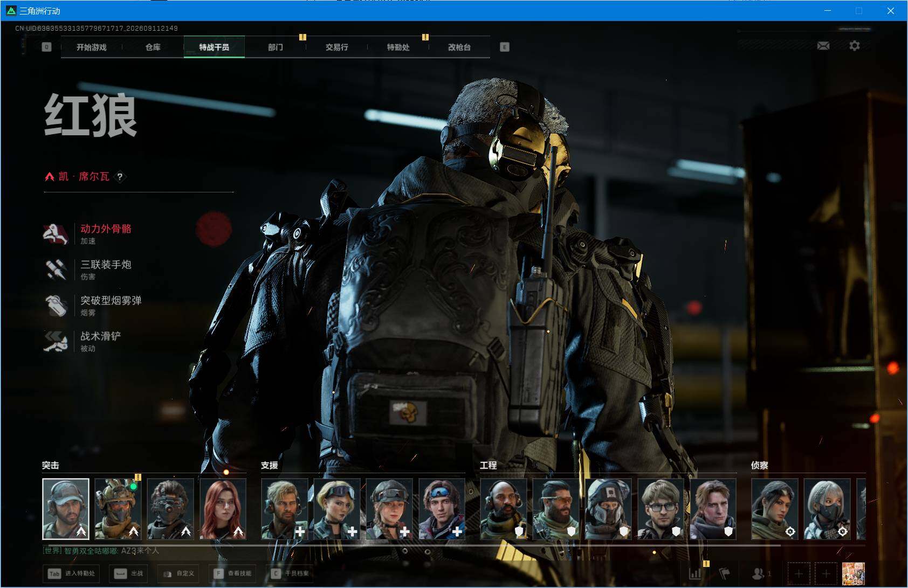908x588 pixels.
Task: Select the 动力外骨骼 skill icon
Action: [x=56, y=233]
